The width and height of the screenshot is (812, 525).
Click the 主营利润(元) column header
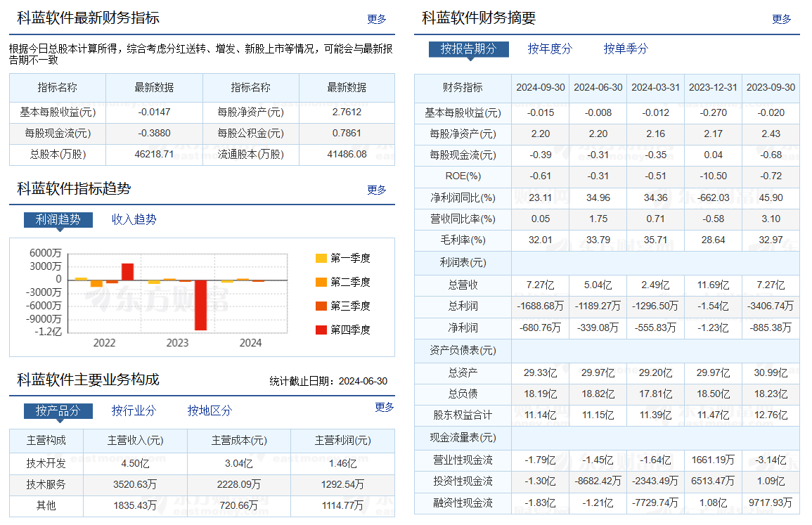pos(343,441)
